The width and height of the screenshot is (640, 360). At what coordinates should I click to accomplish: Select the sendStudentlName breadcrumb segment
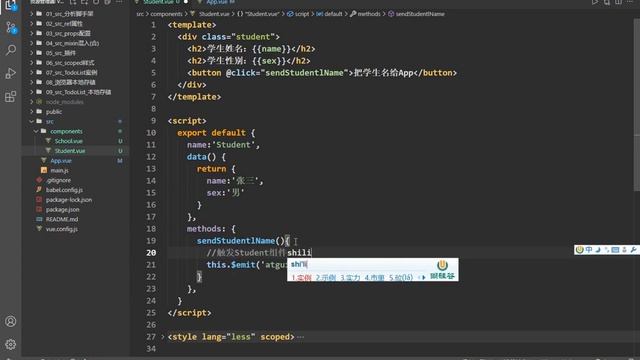tap(420, 14)
